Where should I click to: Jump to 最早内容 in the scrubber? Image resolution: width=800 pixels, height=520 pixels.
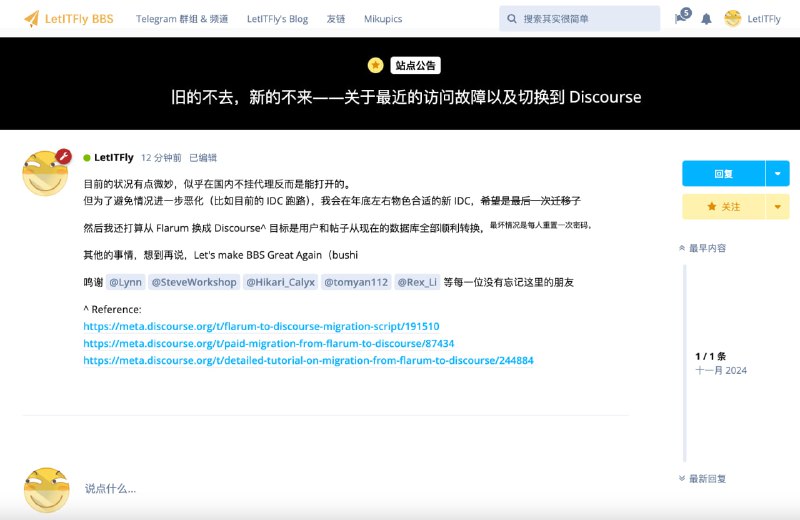(703, 248)
